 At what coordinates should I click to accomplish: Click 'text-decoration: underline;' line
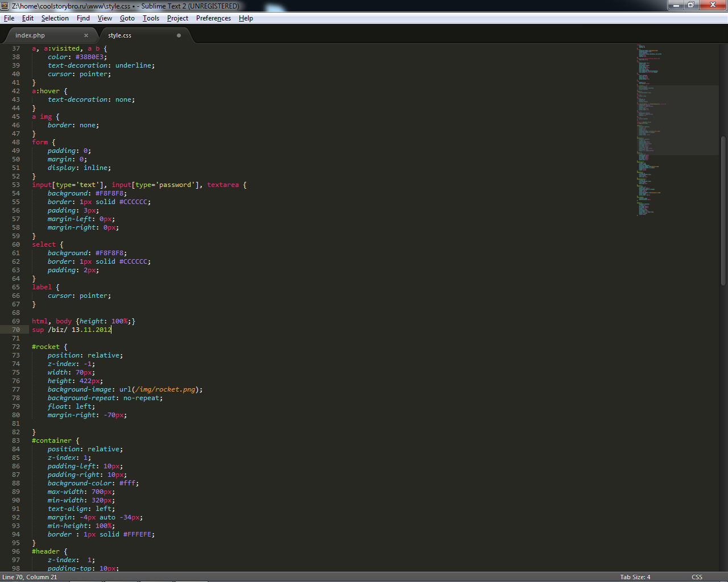101,65
